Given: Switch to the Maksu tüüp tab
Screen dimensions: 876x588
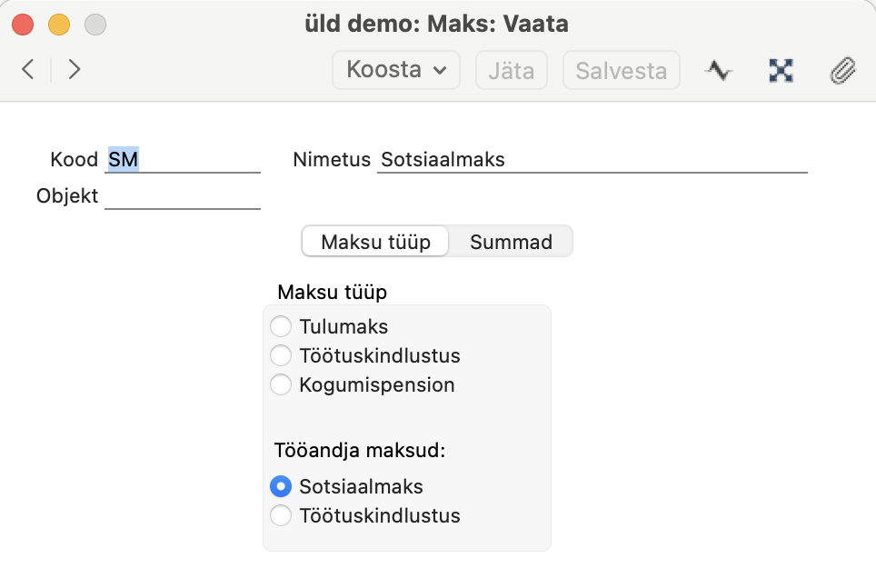Looking at the screenshot, I should click(x=375, y=242).
